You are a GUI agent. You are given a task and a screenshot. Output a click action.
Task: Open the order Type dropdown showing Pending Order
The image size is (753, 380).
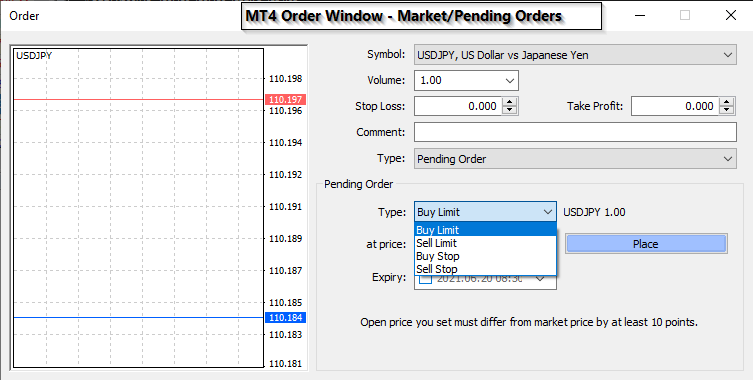click(575, 159)
